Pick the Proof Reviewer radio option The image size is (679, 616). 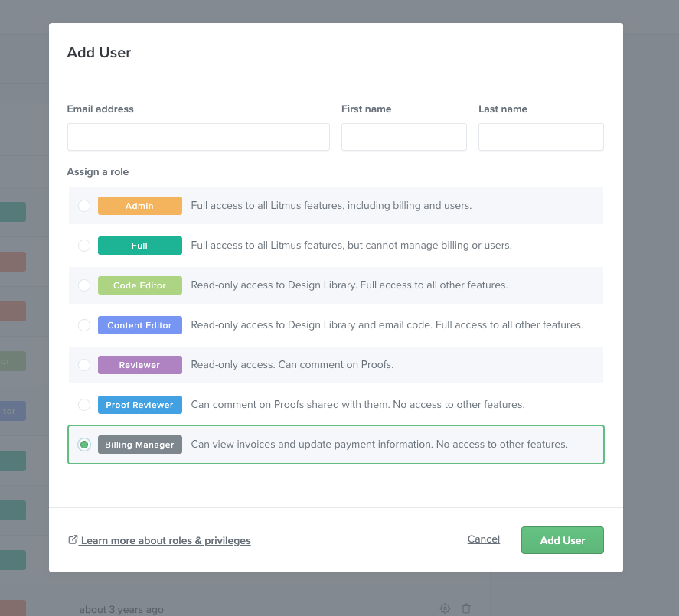[84, 405]
